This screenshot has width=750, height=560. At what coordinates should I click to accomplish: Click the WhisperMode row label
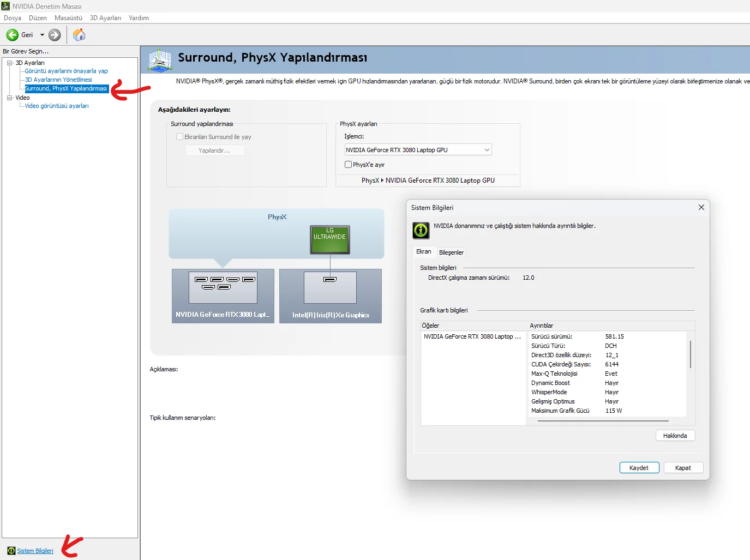(x=549, y=392)
